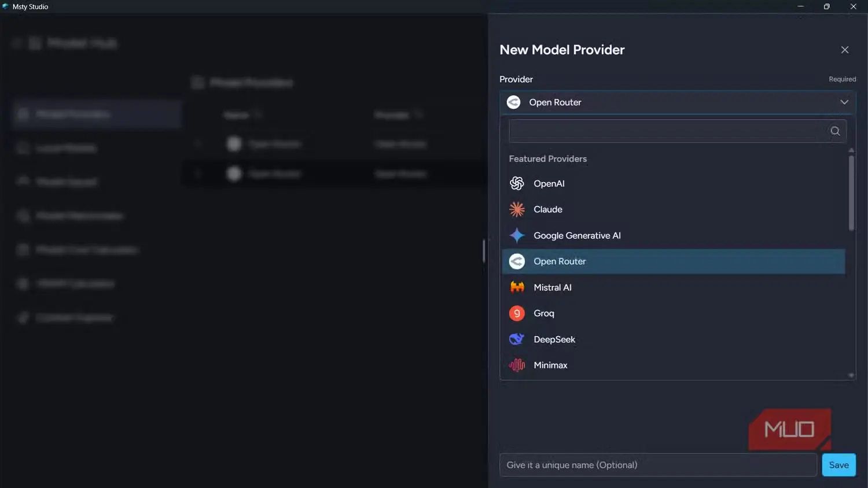The height and width of the screenshot is (488, 868).
Task: Click the Msty Studio app icon in title bar
Action: coord(6,6)
